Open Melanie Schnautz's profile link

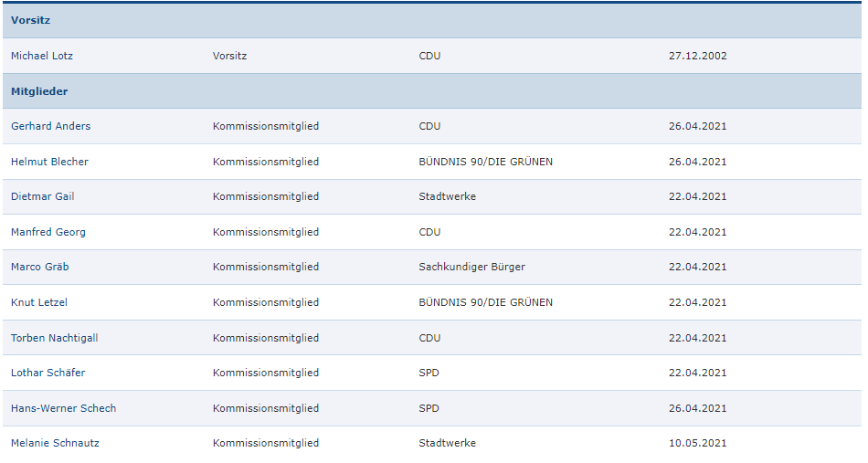56,443
